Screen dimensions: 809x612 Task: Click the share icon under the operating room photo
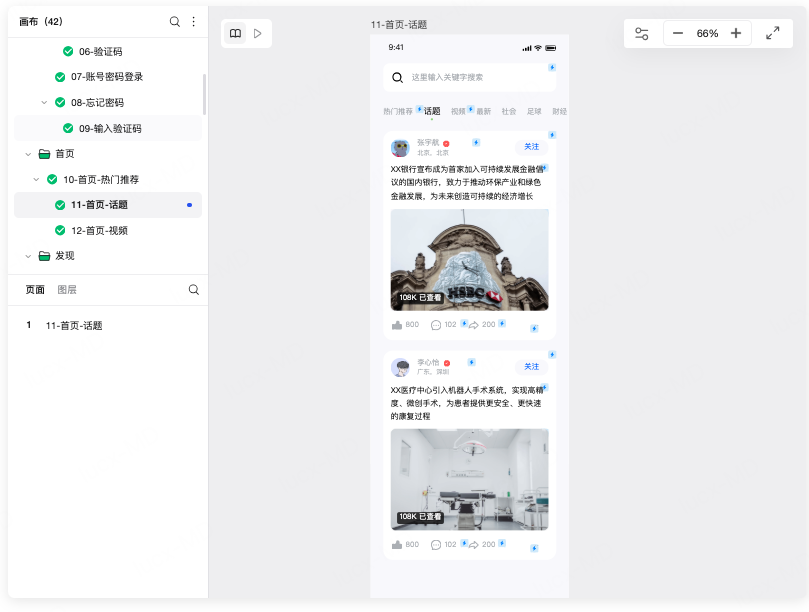point(474,544)
